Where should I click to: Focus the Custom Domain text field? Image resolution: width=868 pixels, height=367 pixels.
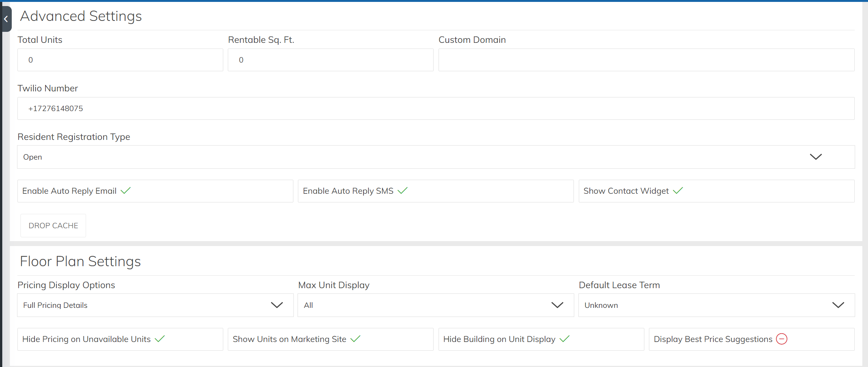646,60
